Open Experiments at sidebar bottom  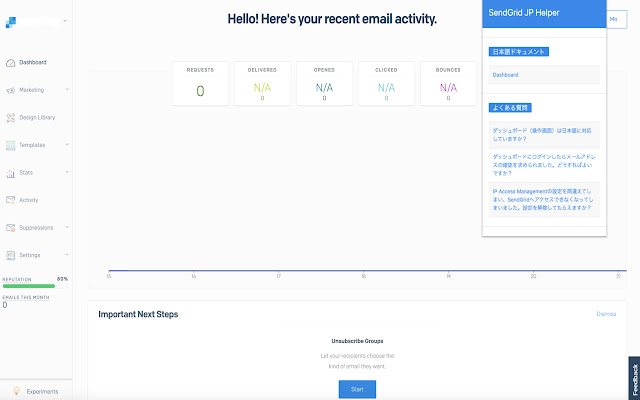pyautogui.click(x=42, y=391)
